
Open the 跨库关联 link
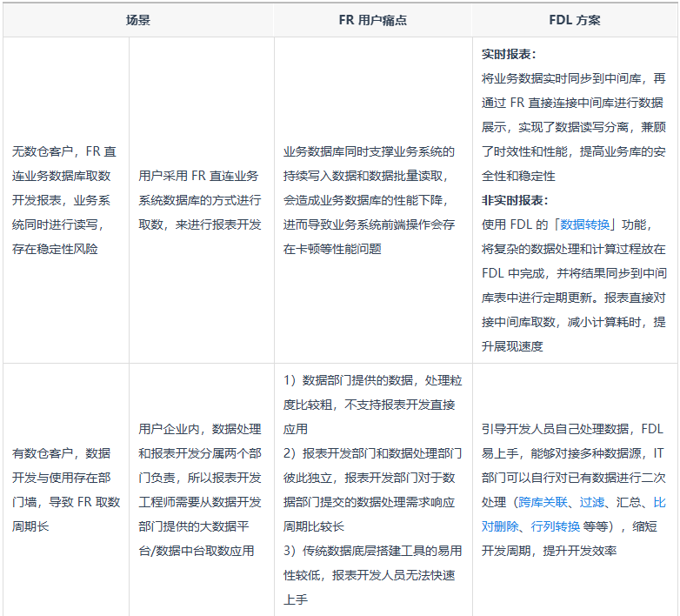[x=543, y=502]
